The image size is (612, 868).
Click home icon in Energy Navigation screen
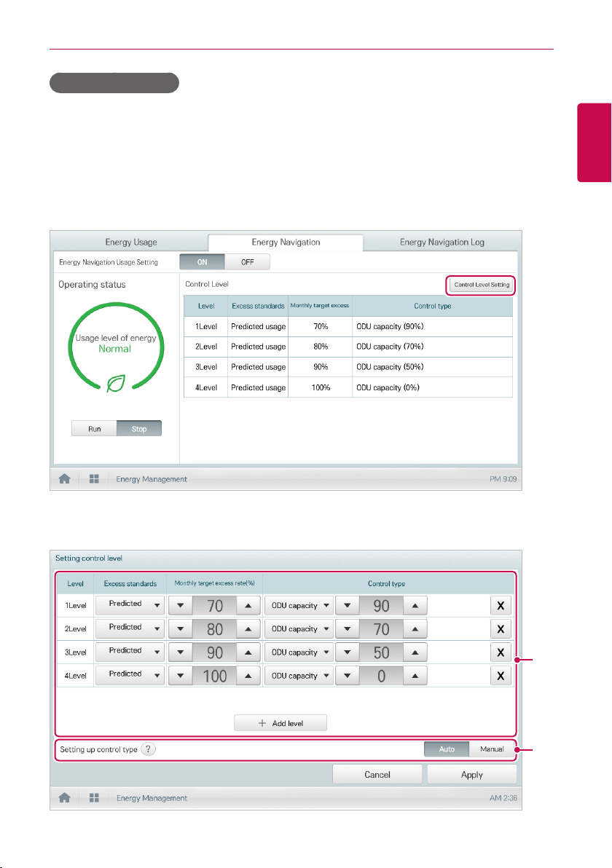65,479
